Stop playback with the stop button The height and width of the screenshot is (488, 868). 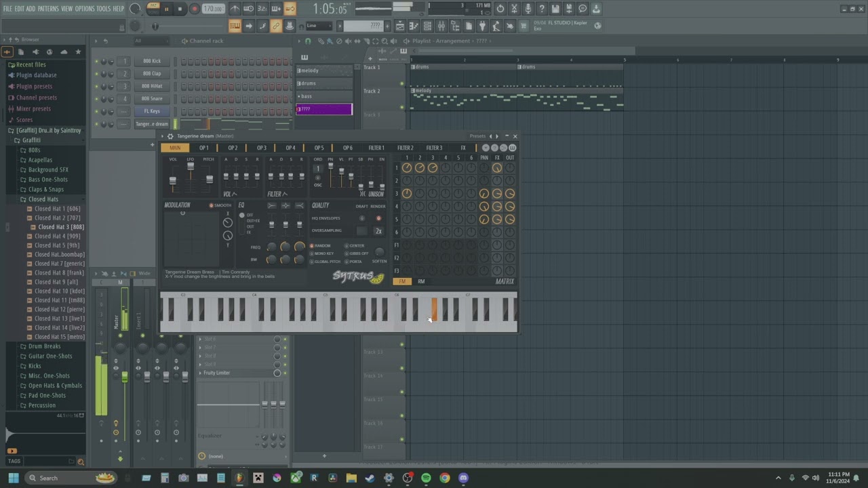click(180, 9)
